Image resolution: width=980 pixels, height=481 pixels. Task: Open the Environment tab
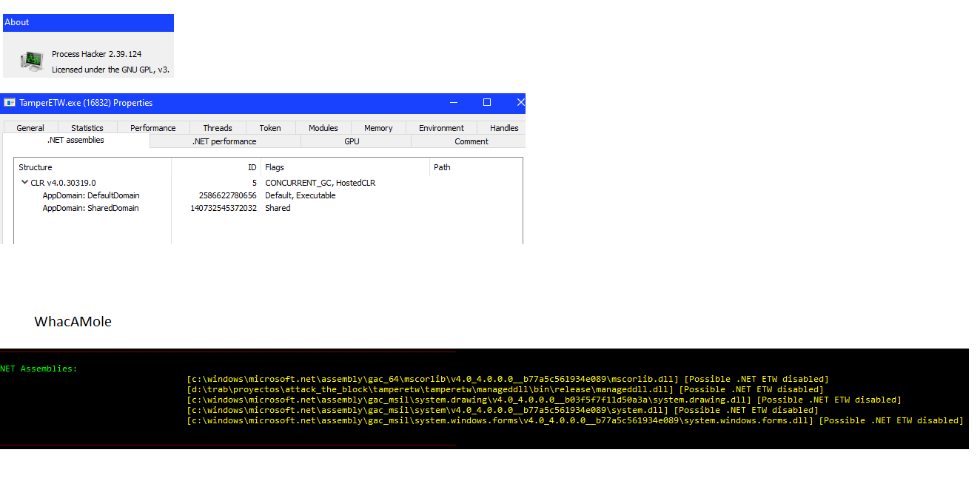coord(440,127)
